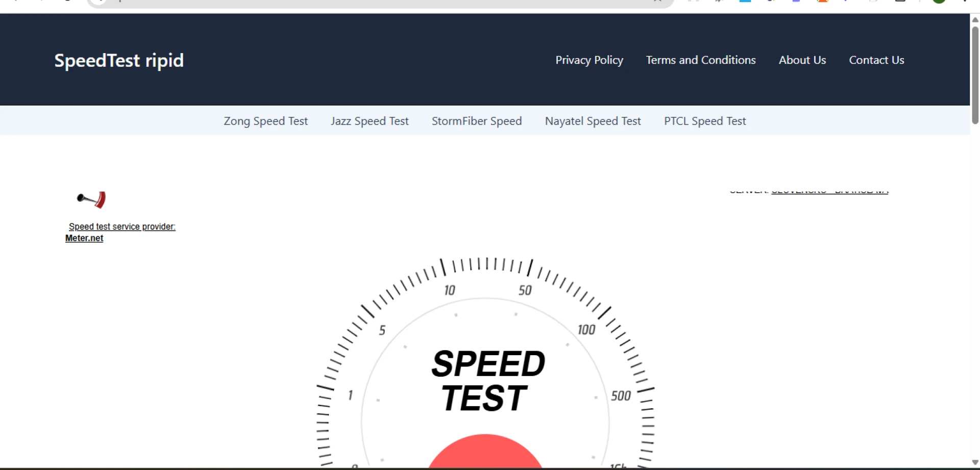Click the dark screen-capture extension icon in toolbar
Screen dimensions: 980x470
coord(900,2)
